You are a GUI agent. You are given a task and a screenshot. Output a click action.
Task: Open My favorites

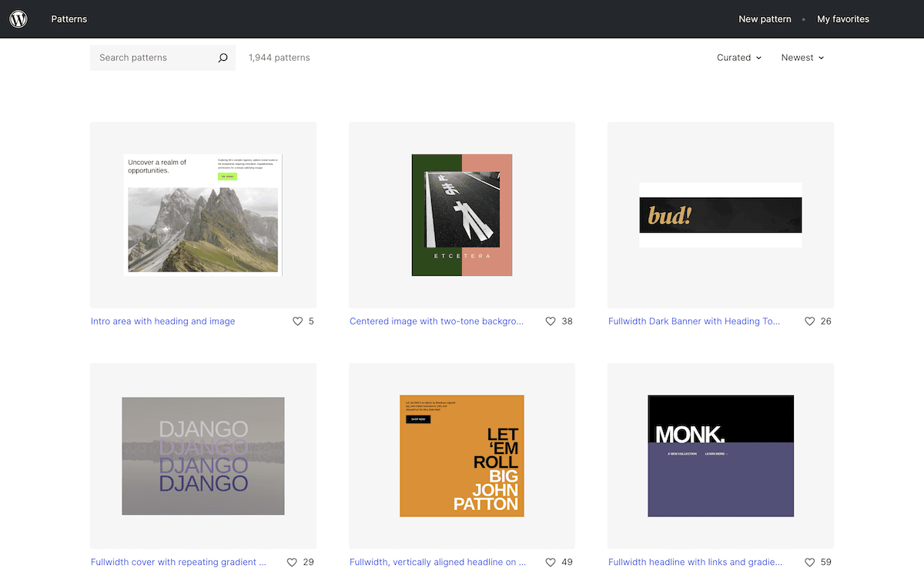[843, 18]
